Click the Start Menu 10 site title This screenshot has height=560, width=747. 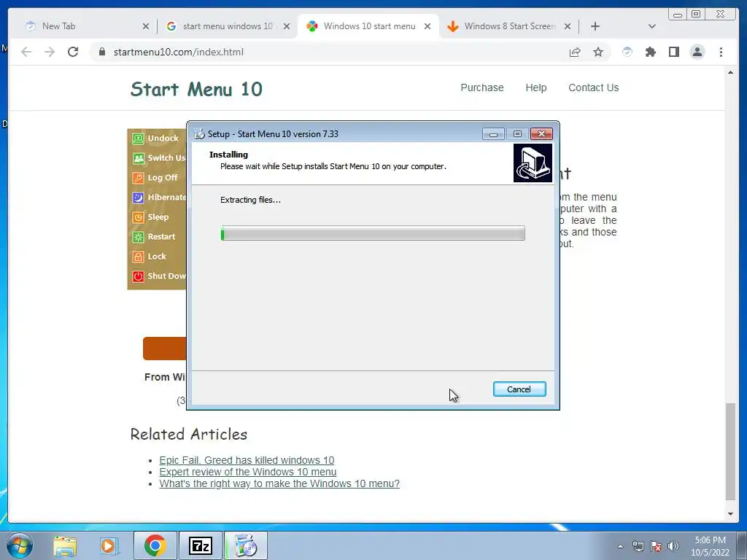pos(196,89)
